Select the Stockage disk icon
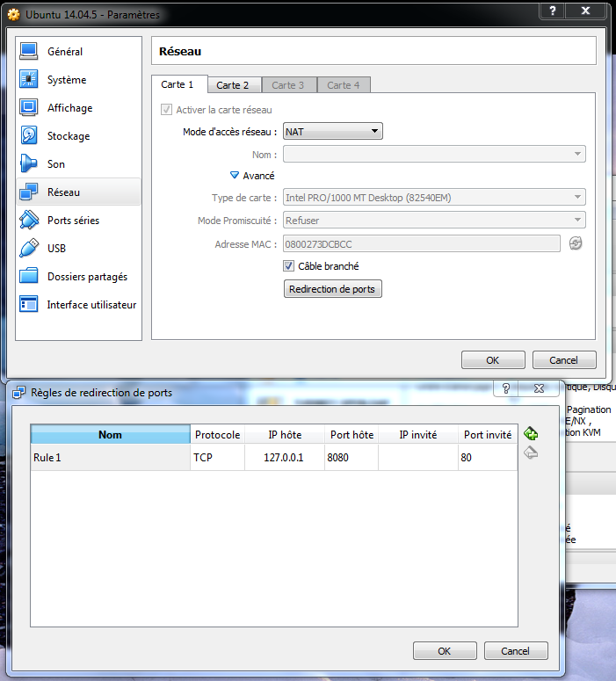Viewport: 616px width, 681px height. (29, 135)
